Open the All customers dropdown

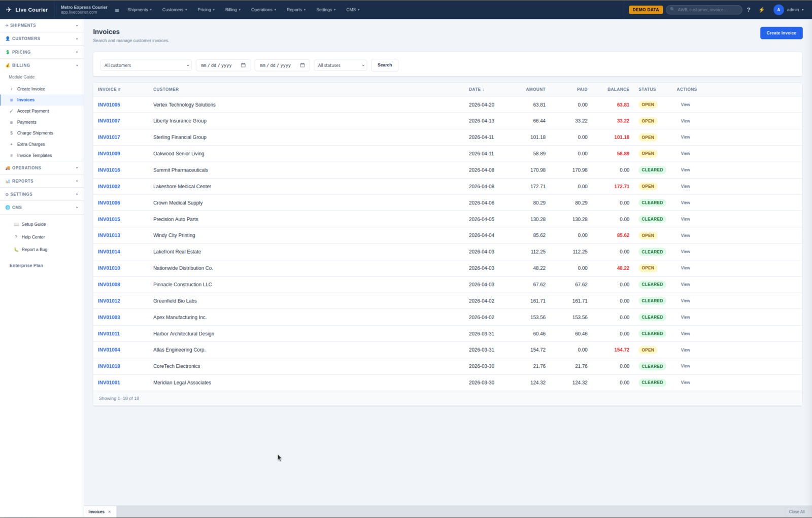[x=146, y=65]
